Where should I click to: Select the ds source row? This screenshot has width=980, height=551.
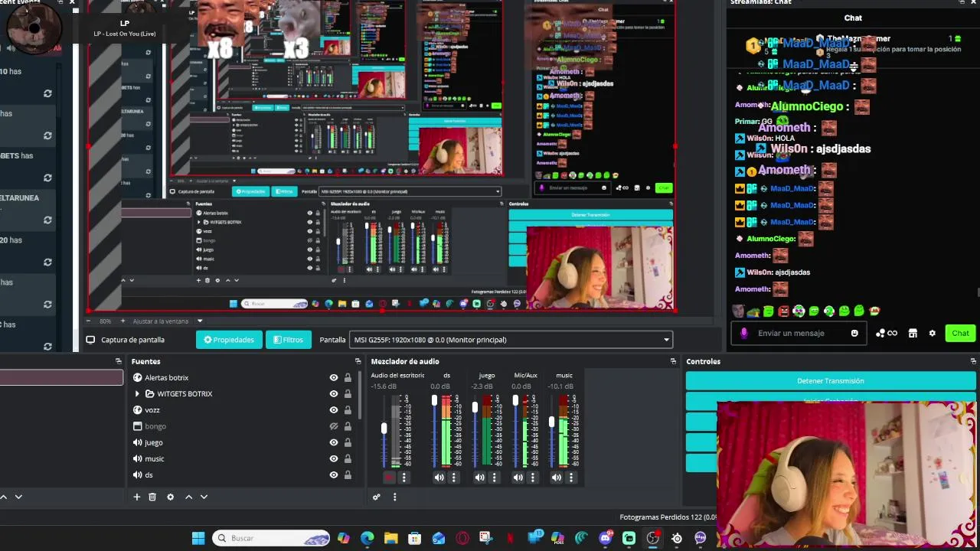(x=240, y=474)
